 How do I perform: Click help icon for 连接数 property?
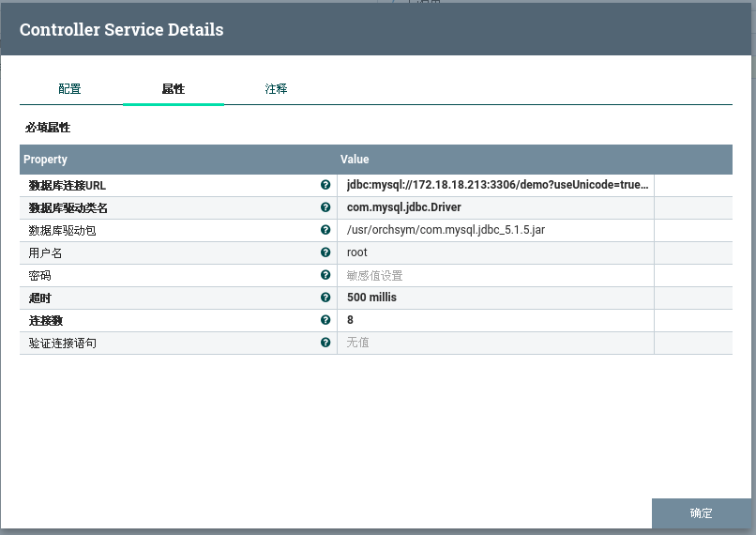pos(325,320)
